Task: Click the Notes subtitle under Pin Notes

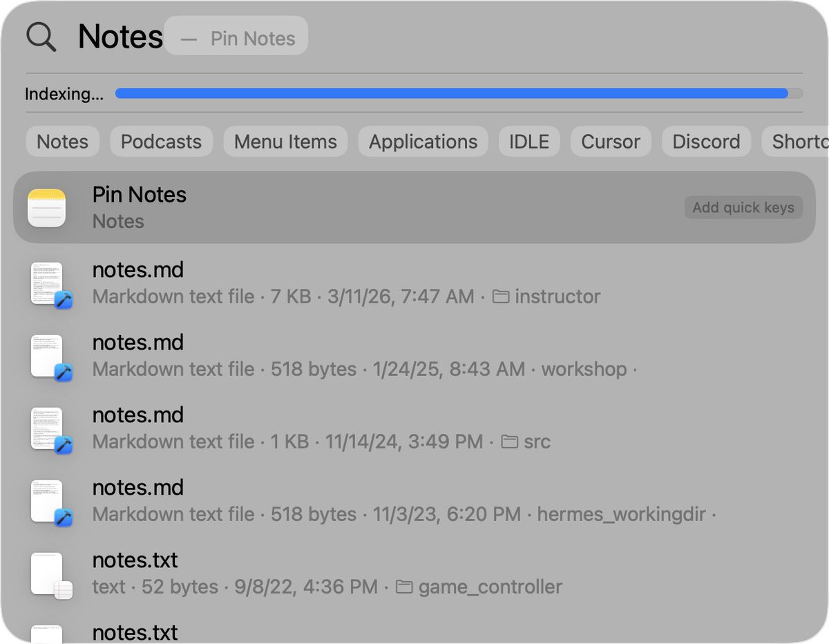Action: pyautogui.click(x=118, y=221)
